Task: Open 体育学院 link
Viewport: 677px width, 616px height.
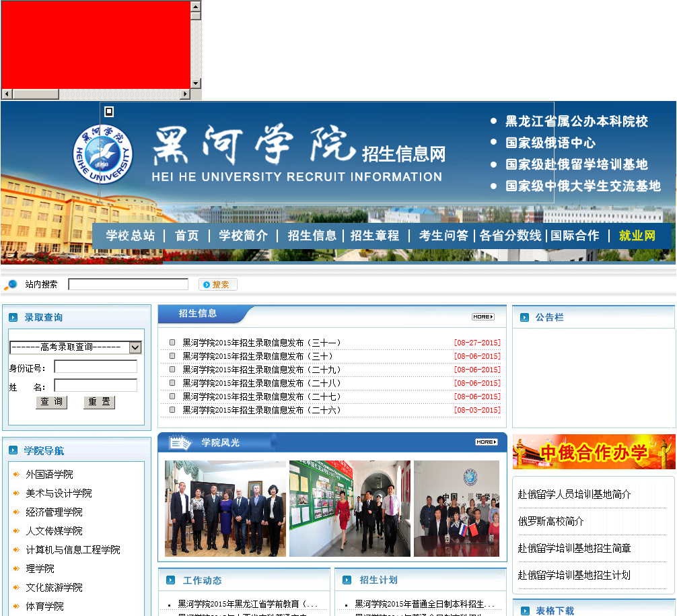Action: pyautogui.click(x=44, y=607)
